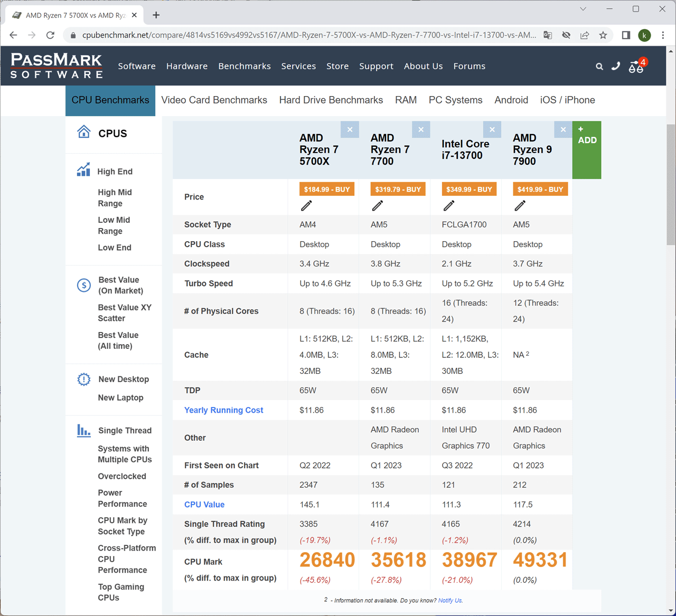Screen dimensions: 676x616
Task: Click the address bar URL field
Action: pyautogui.click(x=309, y=35)
